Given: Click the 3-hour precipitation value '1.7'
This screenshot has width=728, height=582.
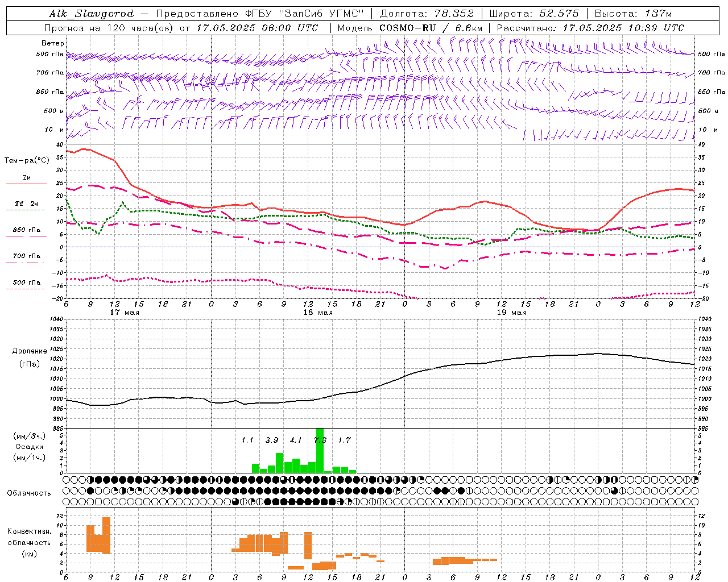Looking at the screenshot, I should coord(344,440).
